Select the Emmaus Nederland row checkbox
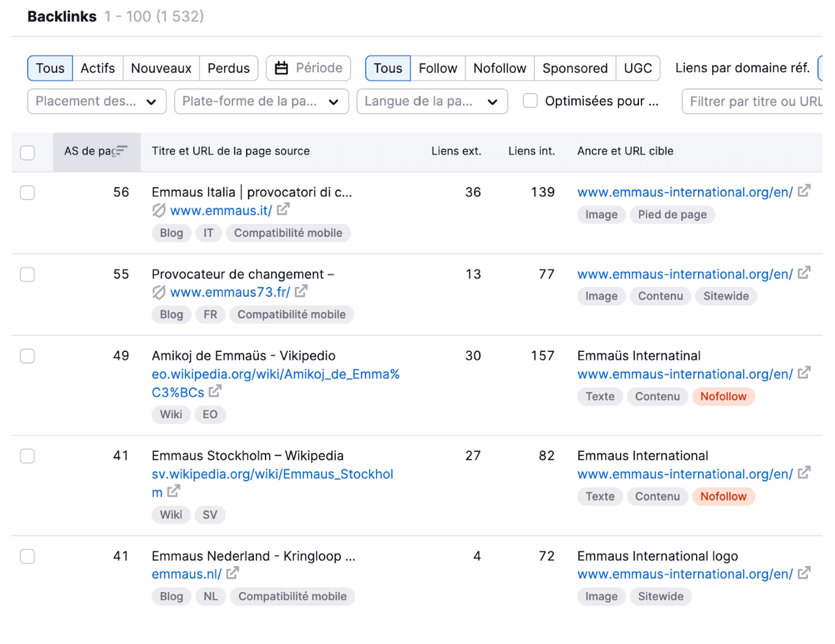 pyautogui.click(x=27, y=556)
